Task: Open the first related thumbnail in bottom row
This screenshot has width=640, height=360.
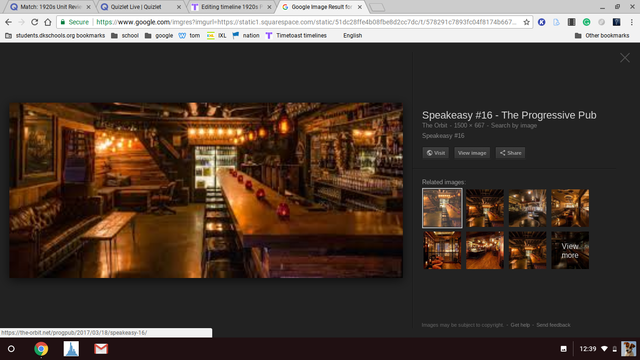Action: (x=442, y=250)
